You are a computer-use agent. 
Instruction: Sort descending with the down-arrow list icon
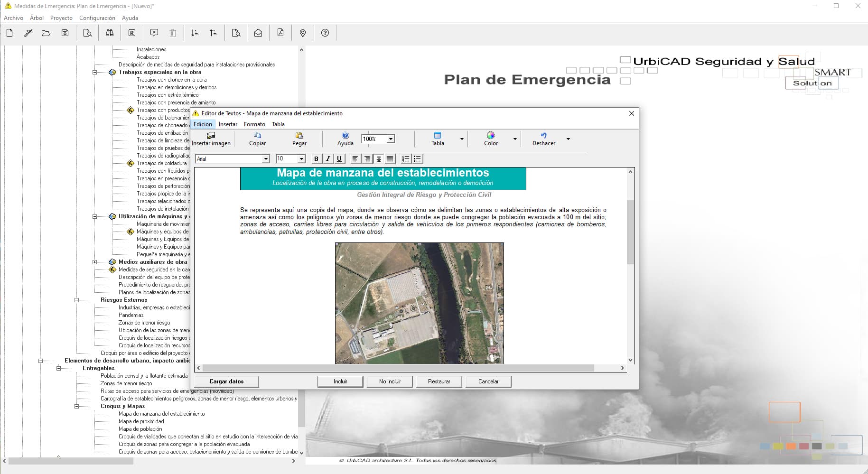tap(195, 33)
